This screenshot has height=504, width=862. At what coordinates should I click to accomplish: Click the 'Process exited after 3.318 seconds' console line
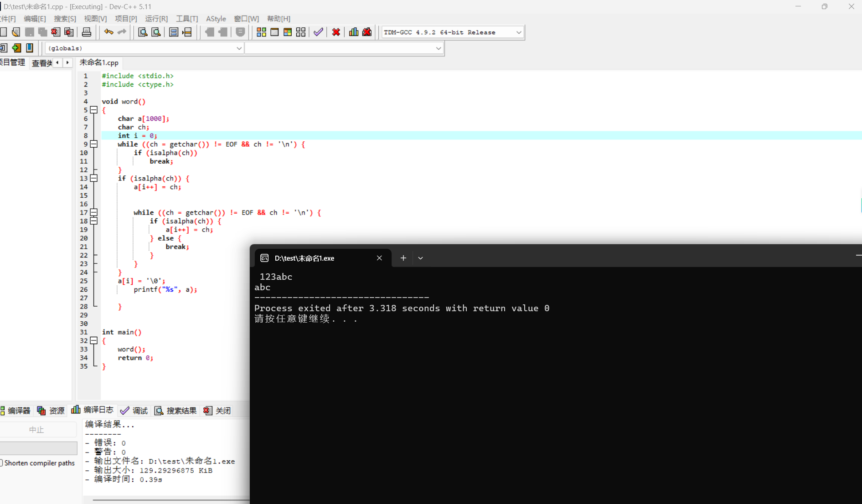pos(402,309)
